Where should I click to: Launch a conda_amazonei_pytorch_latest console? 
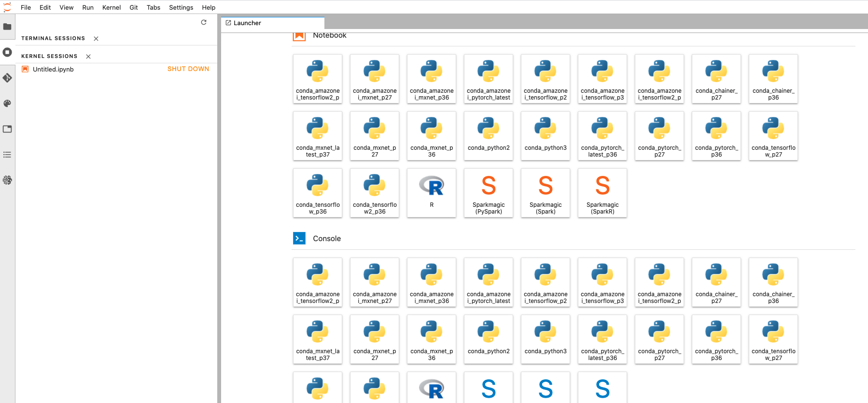pyautogui.click(x=489, y=282)
